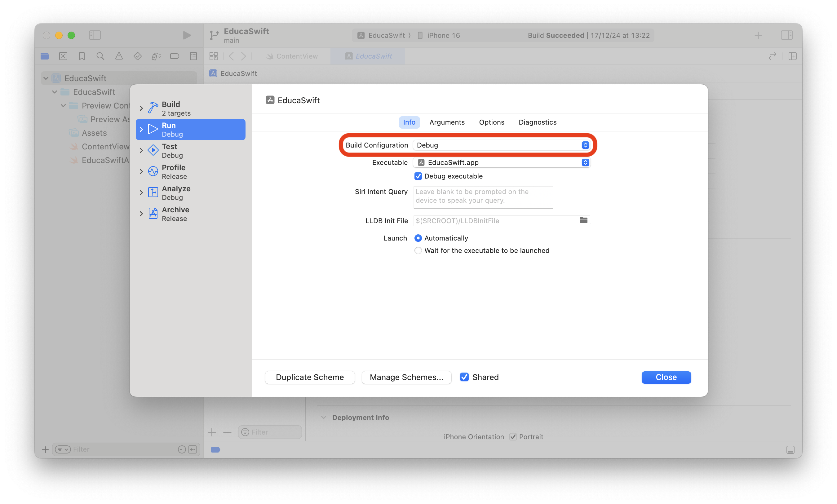Select the Profile Release scheme action
The width and height of the screenshot is (837, 504).
tap(190, 171)
